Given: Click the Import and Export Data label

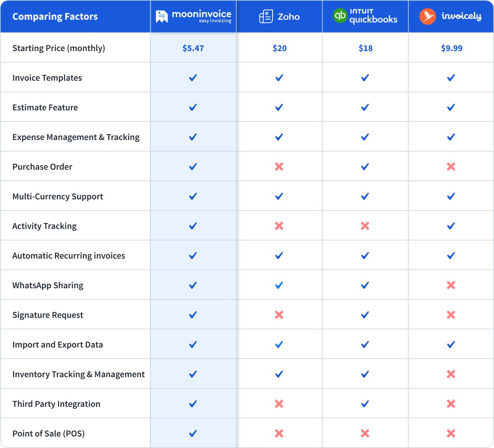Looking at the screenshot, I should (x=58, y=345).
